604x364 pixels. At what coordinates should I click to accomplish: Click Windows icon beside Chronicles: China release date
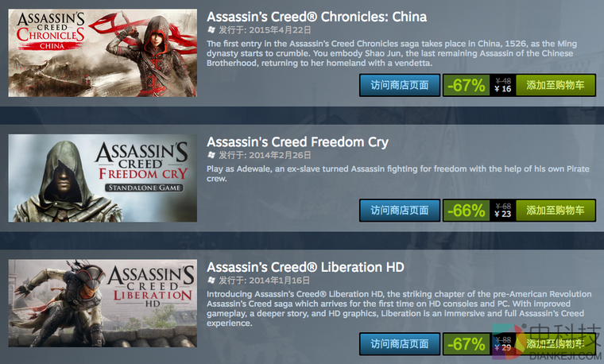tap(211, 29)
